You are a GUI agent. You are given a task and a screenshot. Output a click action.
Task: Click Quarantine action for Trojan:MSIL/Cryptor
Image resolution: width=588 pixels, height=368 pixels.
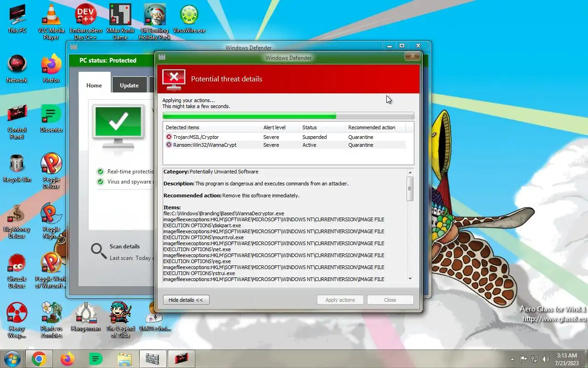pyautogui.click(x=361, y=137)
